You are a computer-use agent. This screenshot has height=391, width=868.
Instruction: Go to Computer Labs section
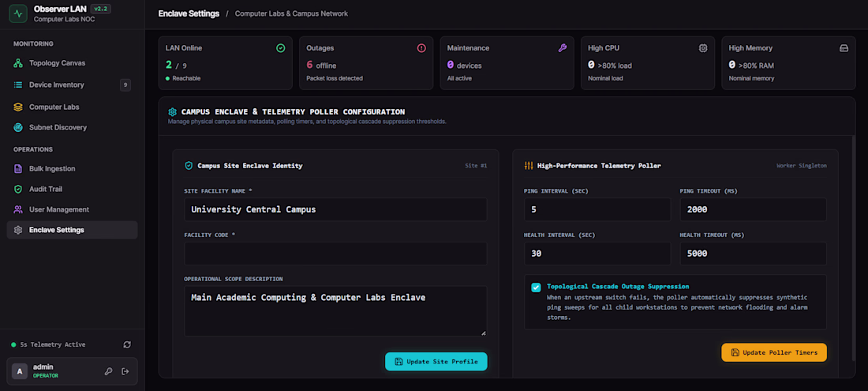pyautogui.click(x=72, y=107)
